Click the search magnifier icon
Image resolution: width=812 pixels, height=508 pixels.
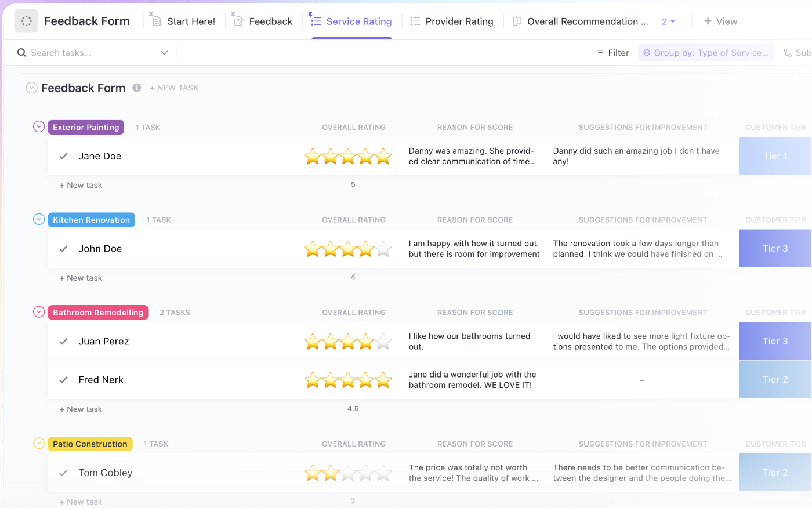pos(21,53)
